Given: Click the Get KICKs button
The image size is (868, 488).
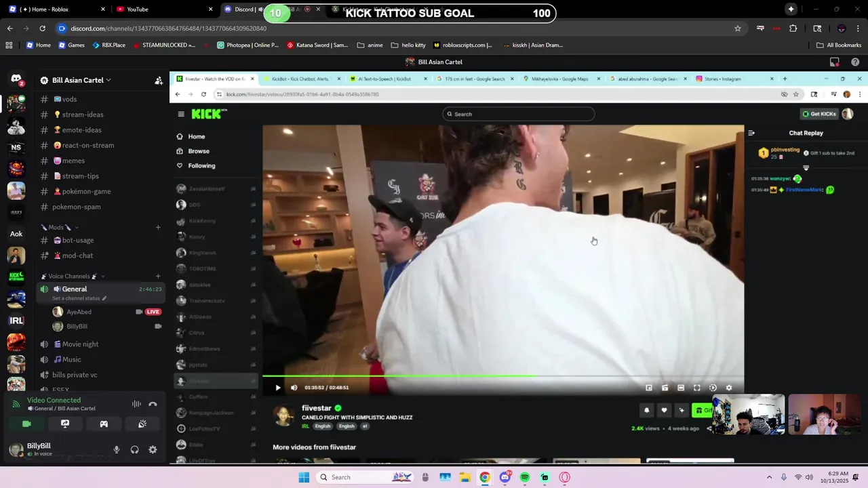Looking at the screenshot, I should (x=819, y=114).
